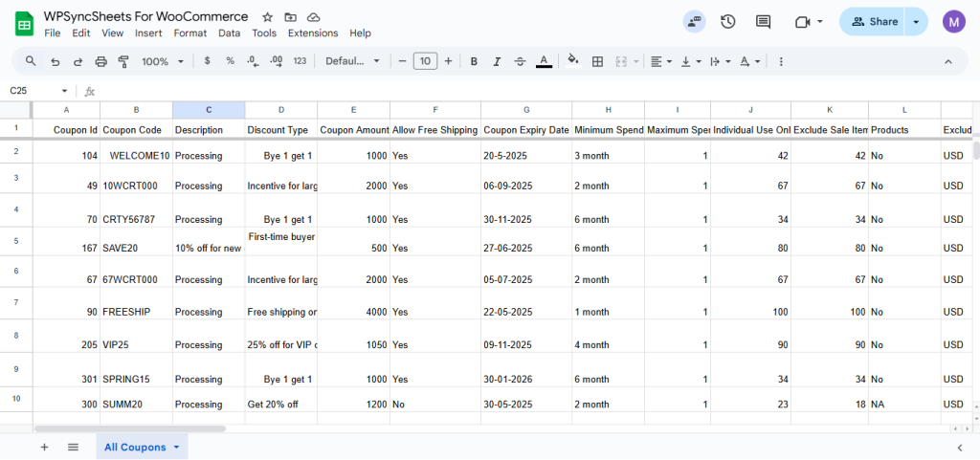This screenshot has width=980, height=460.
Task: Open the Google Sheets home icon
Action: (24, 25)
